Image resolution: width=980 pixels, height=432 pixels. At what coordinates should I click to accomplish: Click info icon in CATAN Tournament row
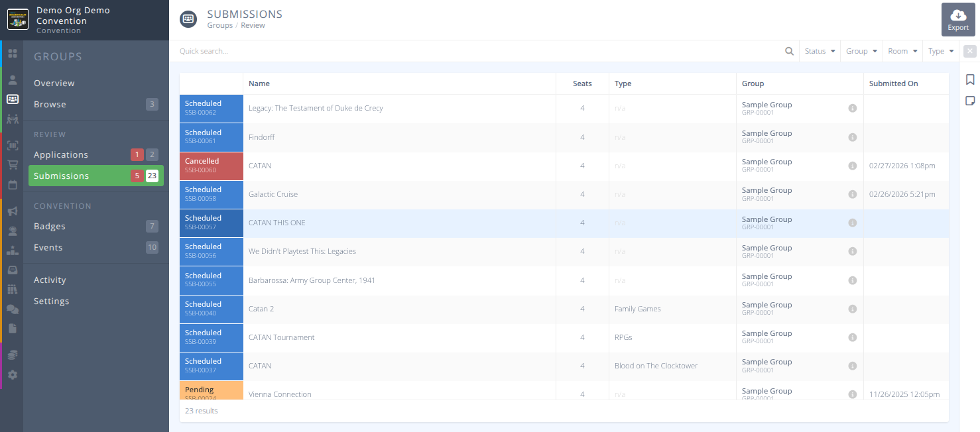click(x=853, y=337)
